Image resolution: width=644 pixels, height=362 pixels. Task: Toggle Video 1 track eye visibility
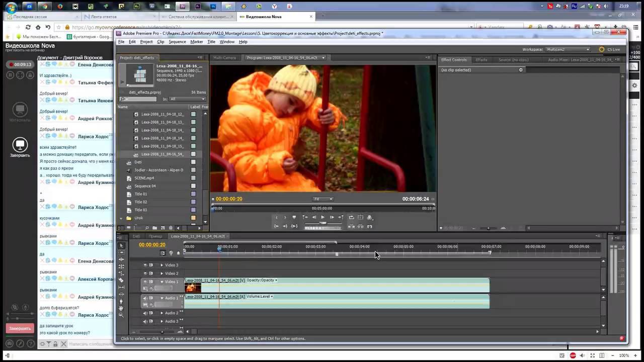tap(145, 282)
